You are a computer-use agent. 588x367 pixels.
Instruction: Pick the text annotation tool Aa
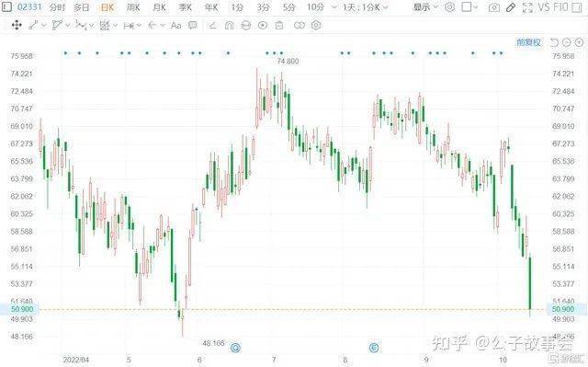coord(175,25)
